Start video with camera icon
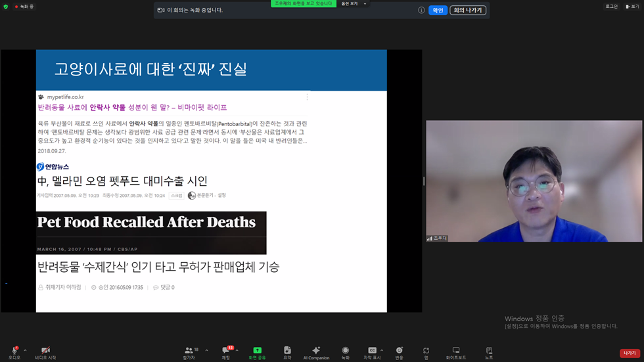This screenshot has height=362, width=644. (x=45, y=350)
